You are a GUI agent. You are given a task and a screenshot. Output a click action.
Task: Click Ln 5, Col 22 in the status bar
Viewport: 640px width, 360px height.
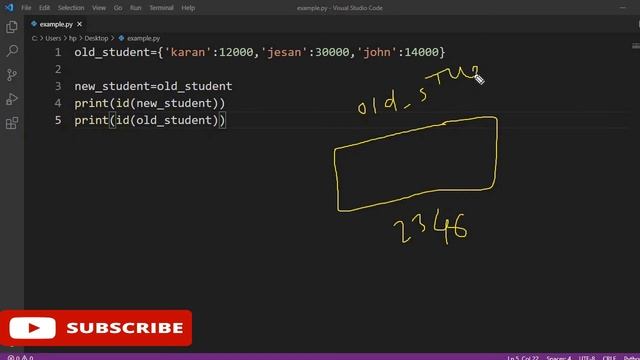[523, 358]
